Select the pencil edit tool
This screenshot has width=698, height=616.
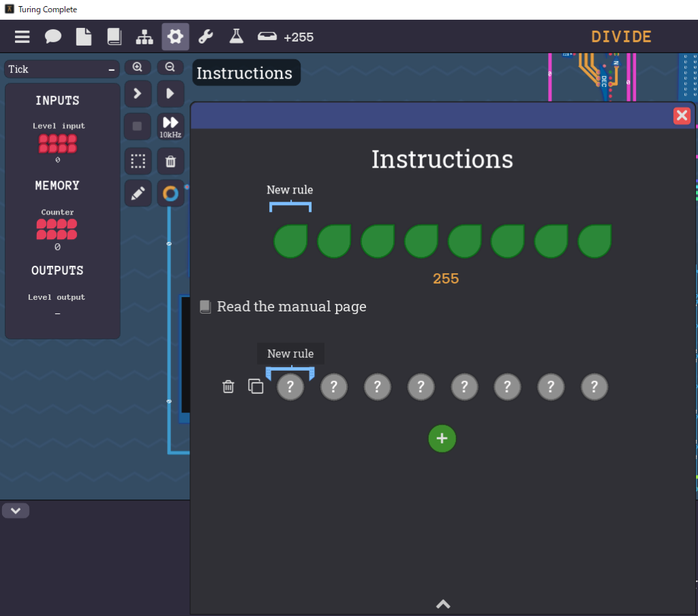[x=138, y=194]
